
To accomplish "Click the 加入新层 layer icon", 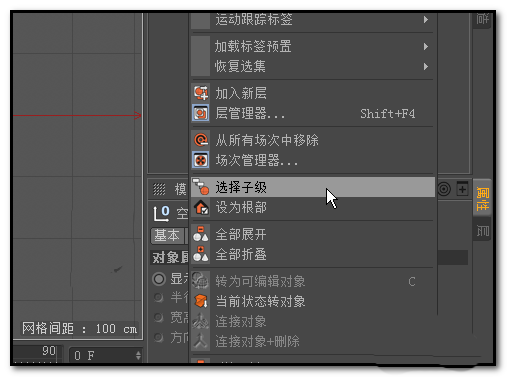I will (x=201, y=93).
